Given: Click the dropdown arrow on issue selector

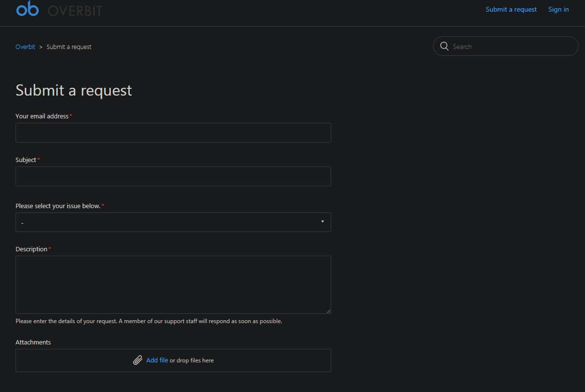Looking at the screenshot, I should pyautogui.click(x=322, y=222).
